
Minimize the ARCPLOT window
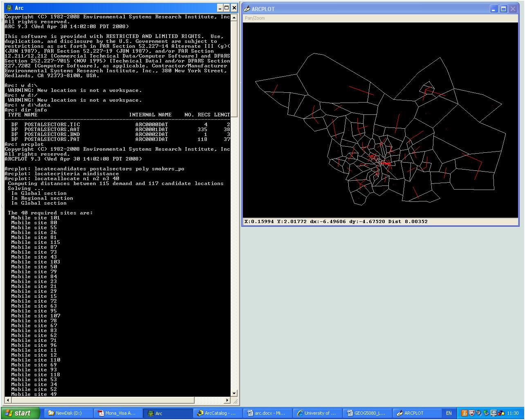(x=494, y=9)
